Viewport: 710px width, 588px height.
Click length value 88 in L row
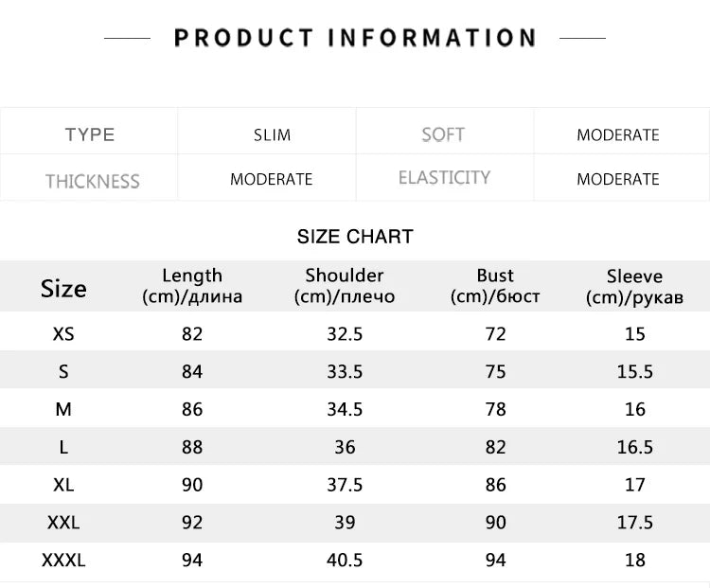tap(192, 447)
